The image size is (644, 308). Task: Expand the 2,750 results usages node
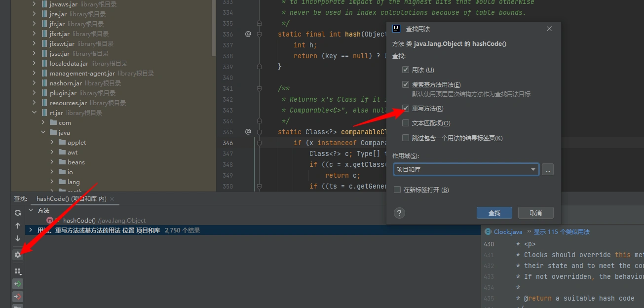[31, 231]
